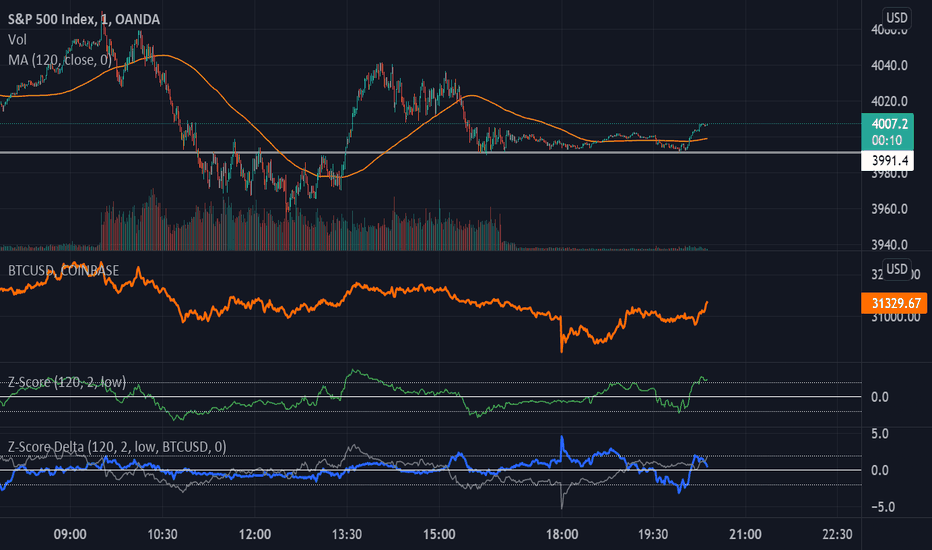Select the 13:30 time axis label
The width and height of the screenshot is (932, 550).
click(347, 534)
